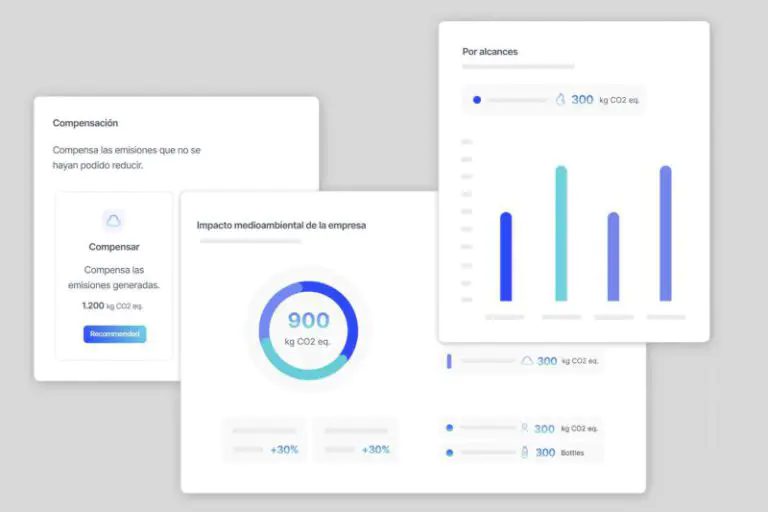Image resolution: width=768 pixels, height=512 pixels.
Task: Click the cloud icon beside 300 kg CO2
Action: point(527,361)
